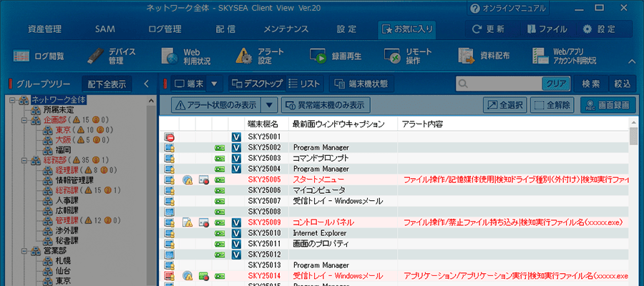
Task: Click the green device icon for SKY25007
Action: point(220,201)
